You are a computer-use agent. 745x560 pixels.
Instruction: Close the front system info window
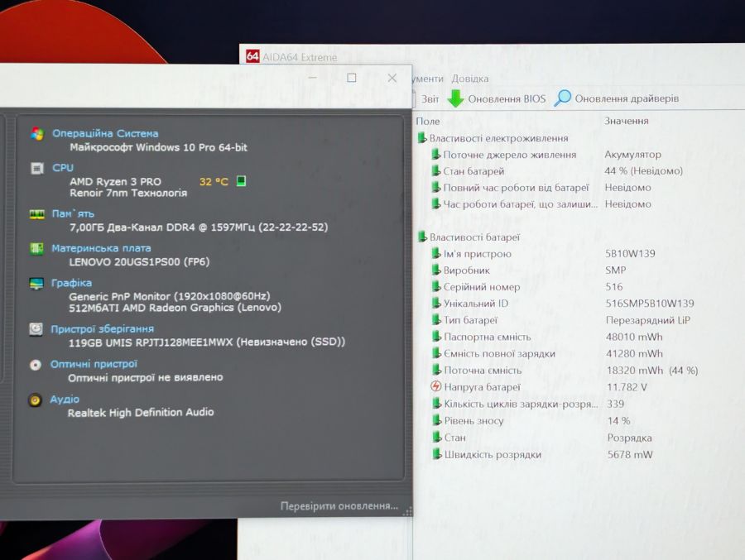pyautogui.click(x=392, y=78)
